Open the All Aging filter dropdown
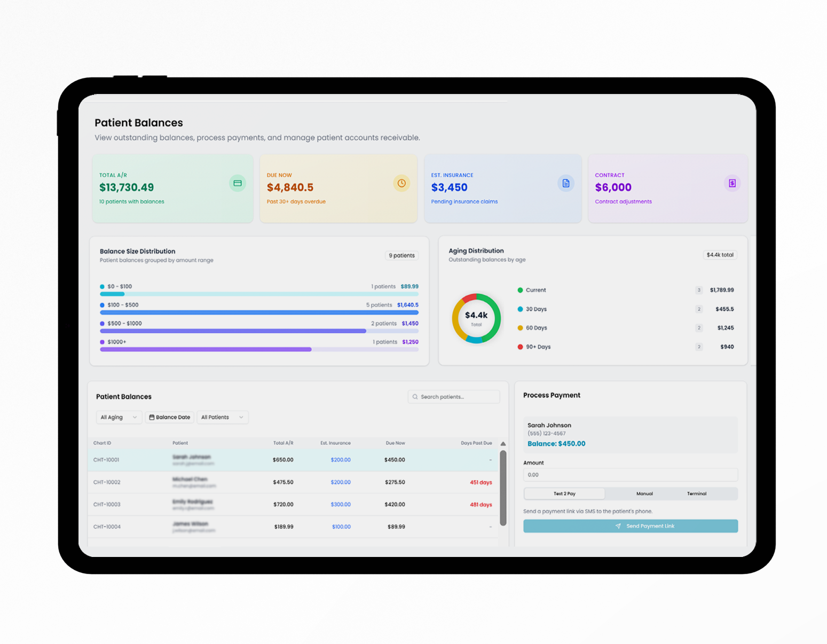 119,418
